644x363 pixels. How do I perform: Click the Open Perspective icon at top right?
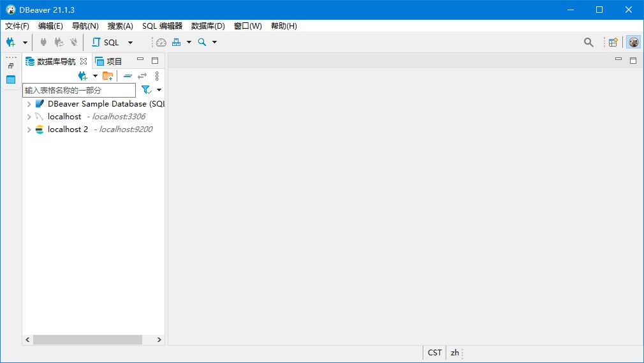pyautogui.click(x=613, y=42)
